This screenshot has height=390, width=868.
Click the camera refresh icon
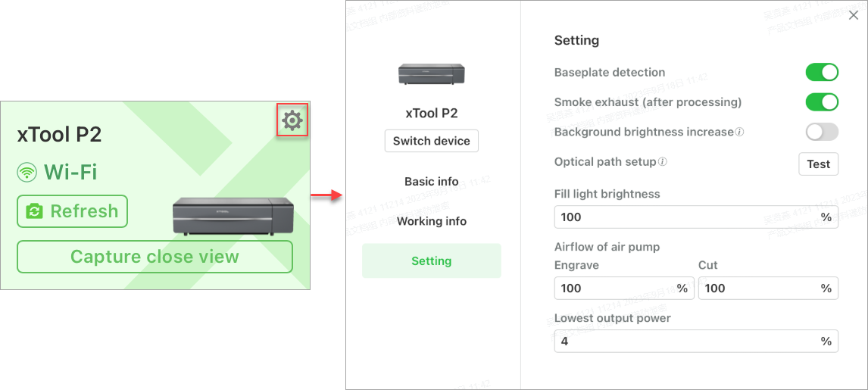click(x=34, y=211)
